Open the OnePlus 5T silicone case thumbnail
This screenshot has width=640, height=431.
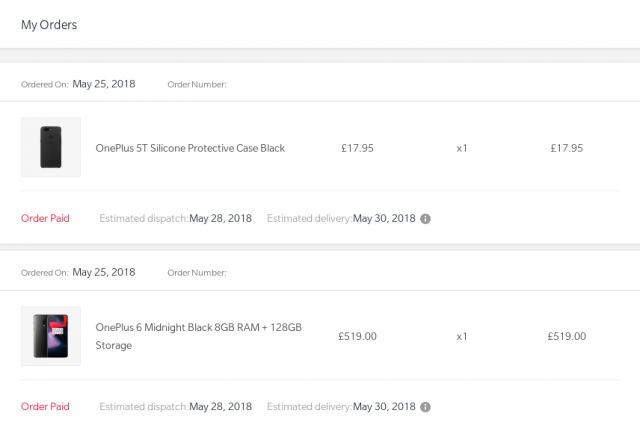51,147
